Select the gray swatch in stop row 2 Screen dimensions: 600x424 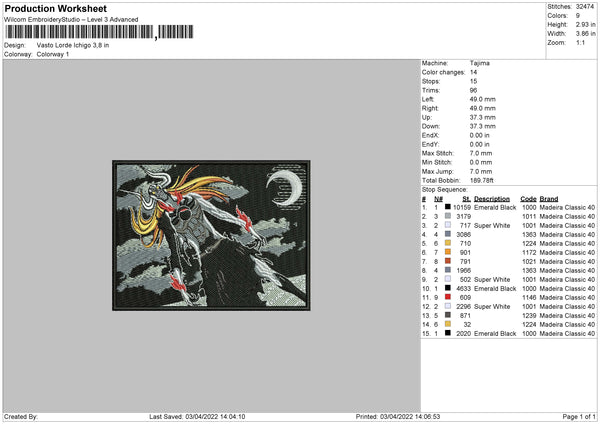[448, 216]
